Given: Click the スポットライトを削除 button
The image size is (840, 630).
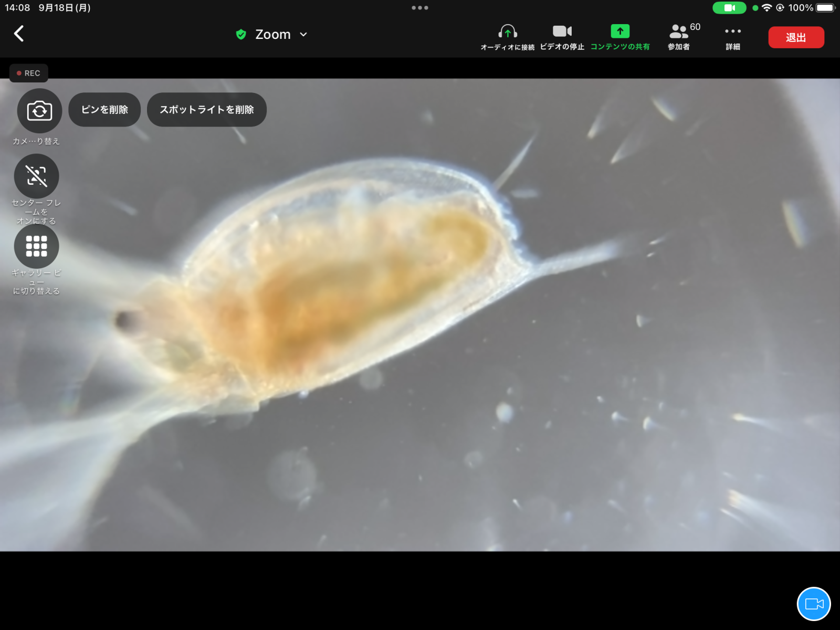Looking at the screenshot, I should (x=207, y=110).
